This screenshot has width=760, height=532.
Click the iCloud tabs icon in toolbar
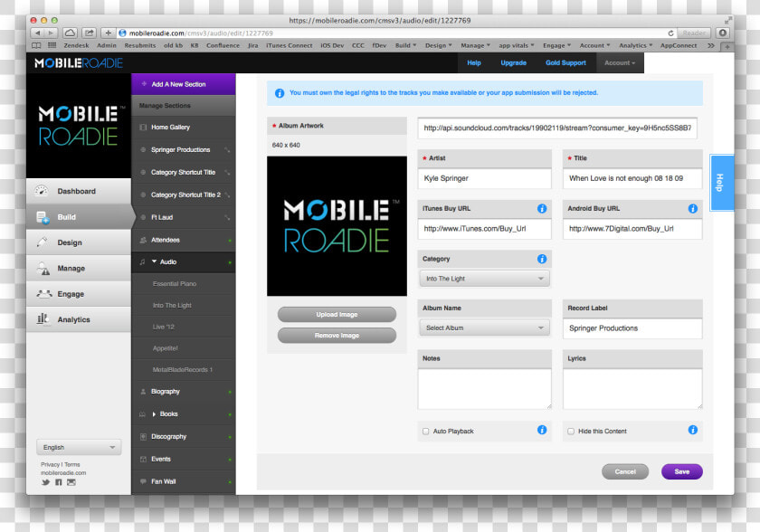coord(71,33)
